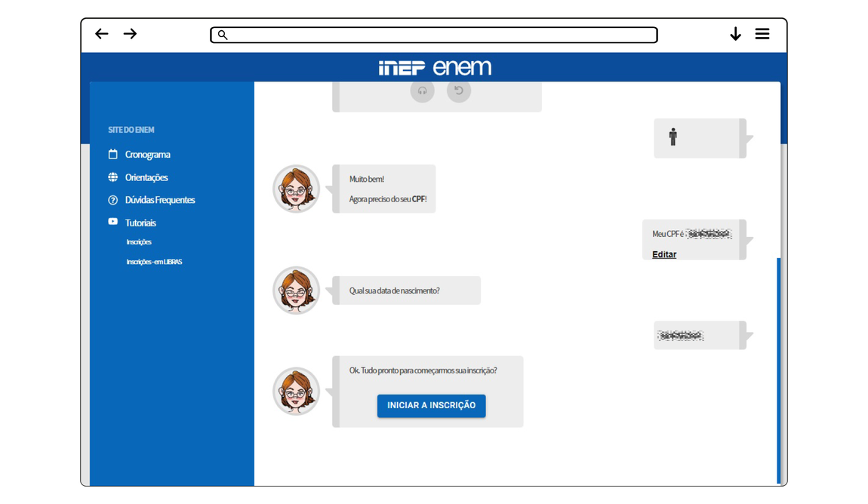Click the globe icon beside Orientações

tap(113, 177)
